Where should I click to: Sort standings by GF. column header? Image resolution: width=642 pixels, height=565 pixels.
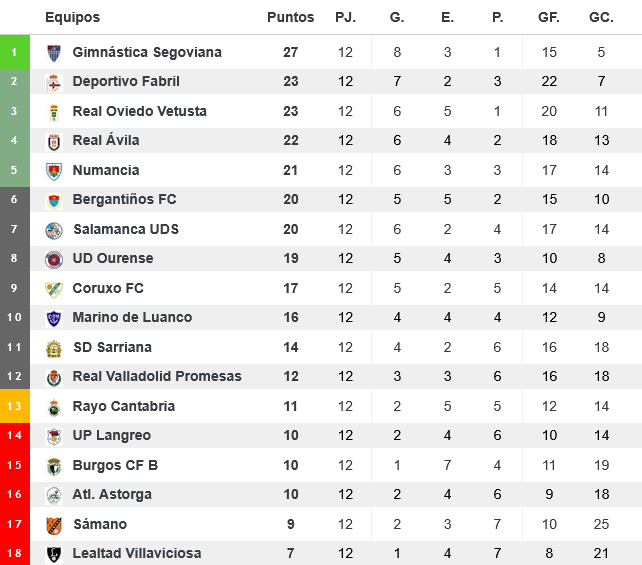point(549,17)
